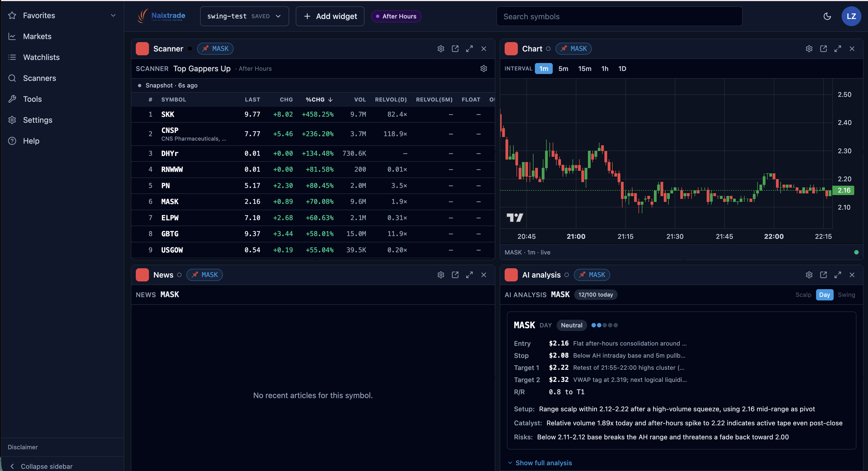Pop out the AI analysis widget
The height and width of the screenshot is (471, 868).
823,275
